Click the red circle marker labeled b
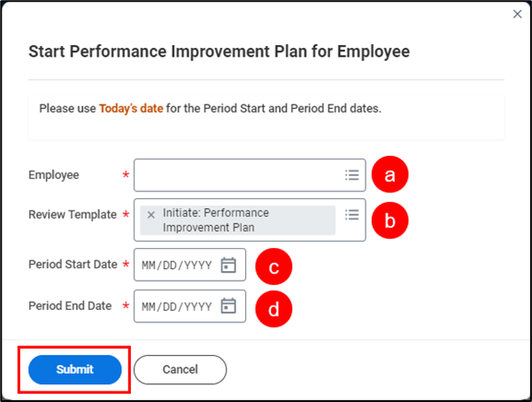 [389, 220]
